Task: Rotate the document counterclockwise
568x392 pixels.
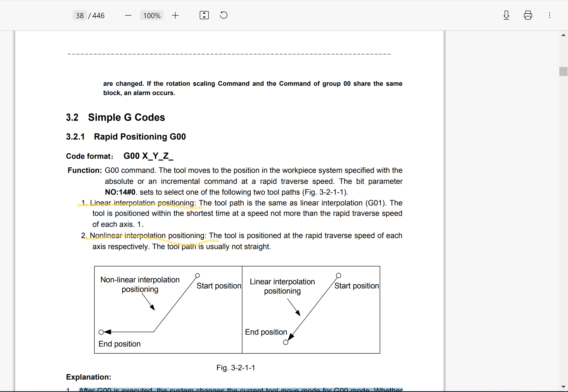Action: (223, 15)
